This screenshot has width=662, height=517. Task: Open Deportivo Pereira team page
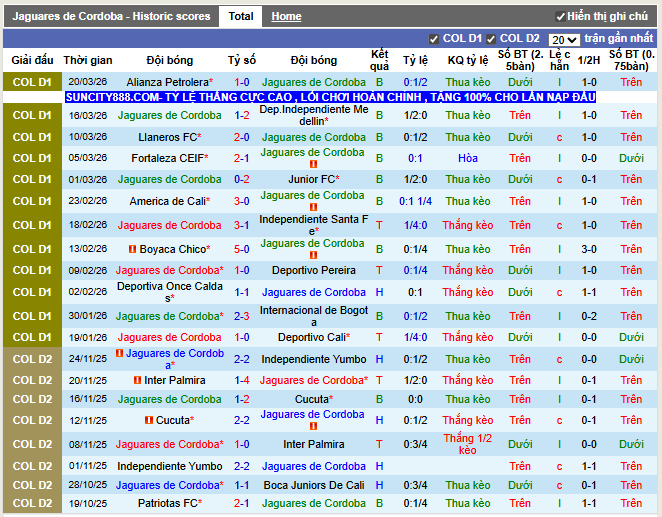313,270
